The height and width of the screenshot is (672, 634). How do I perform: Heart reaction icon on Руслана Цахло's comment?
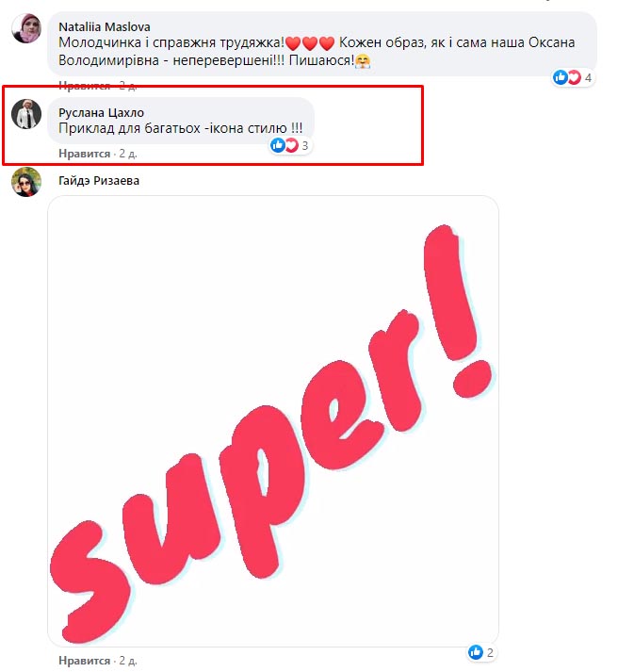(x=291, y=146)
